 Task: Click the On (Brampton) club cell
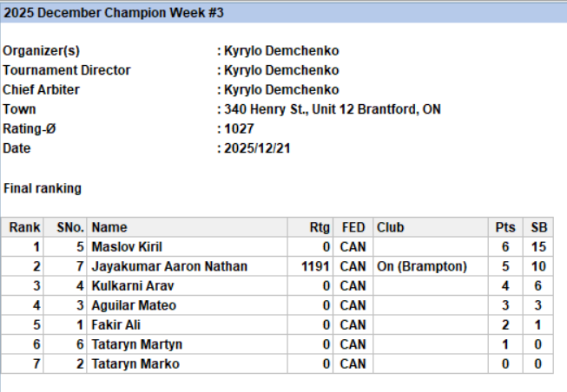(421, 266)
